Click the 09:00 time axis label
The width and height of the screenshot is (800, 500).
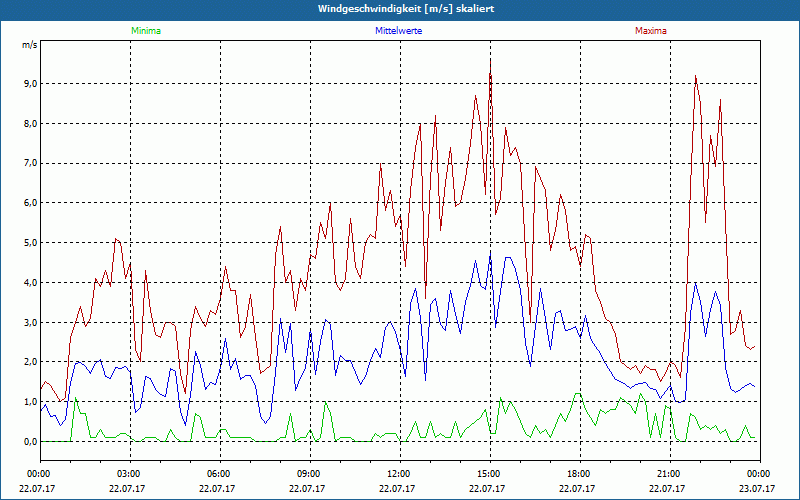click(310, 474)
